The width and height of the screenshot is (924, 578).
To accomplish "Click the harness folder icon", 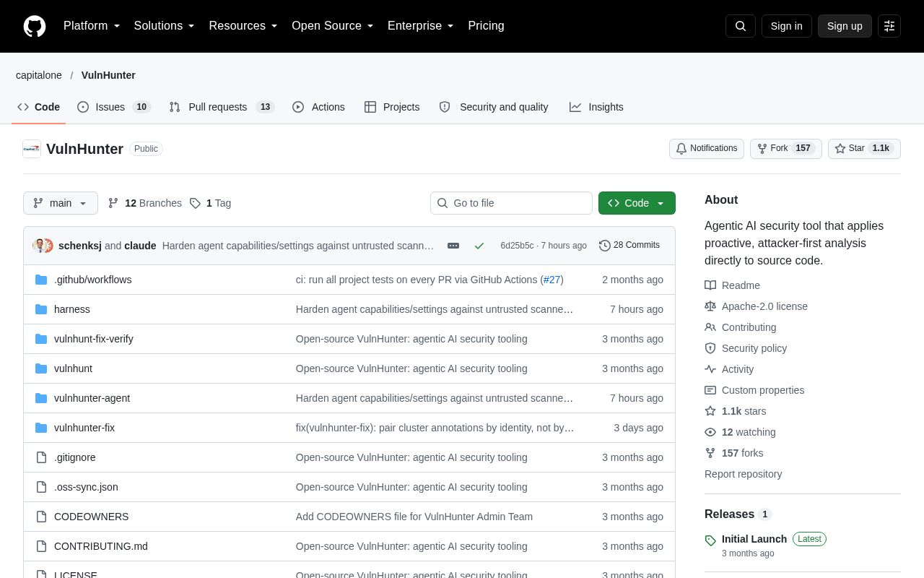I will (41, 309).
